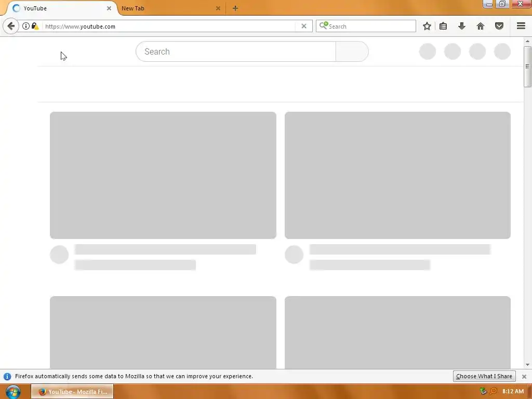Viewport: 532px width, 399px height.
Task: Open the Windows Start menu orb
Action: (x=13, y=392)
